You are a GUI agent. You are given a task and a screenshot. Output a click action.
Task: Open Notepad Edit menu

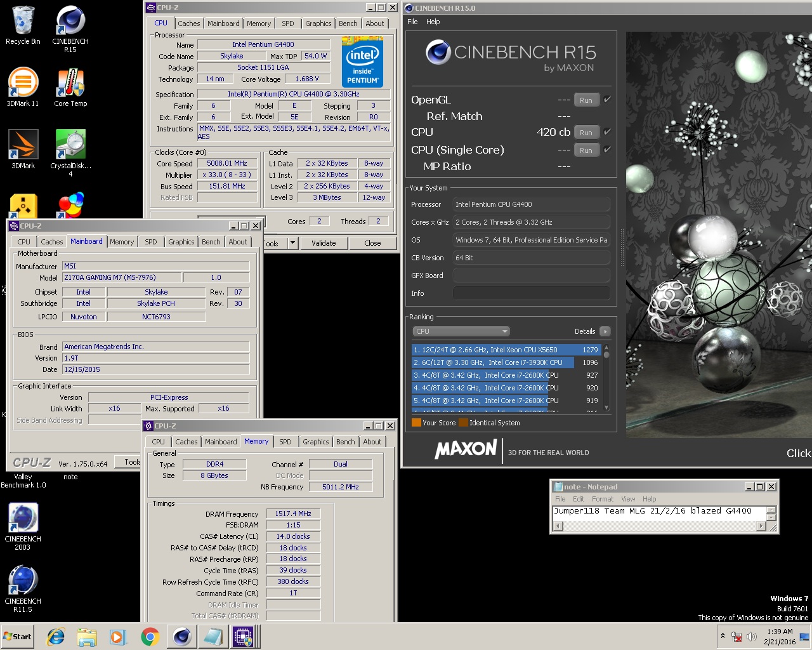click(579, 499)
